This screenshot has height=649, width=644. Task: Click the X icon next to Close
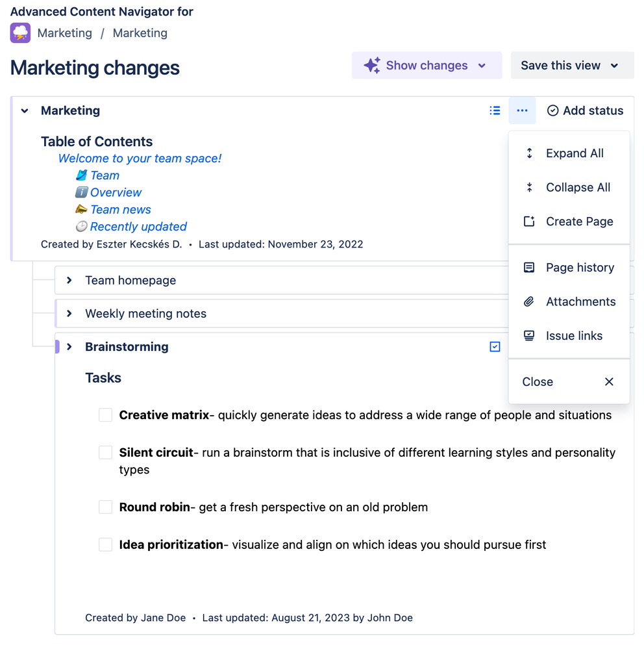[609, 382]
